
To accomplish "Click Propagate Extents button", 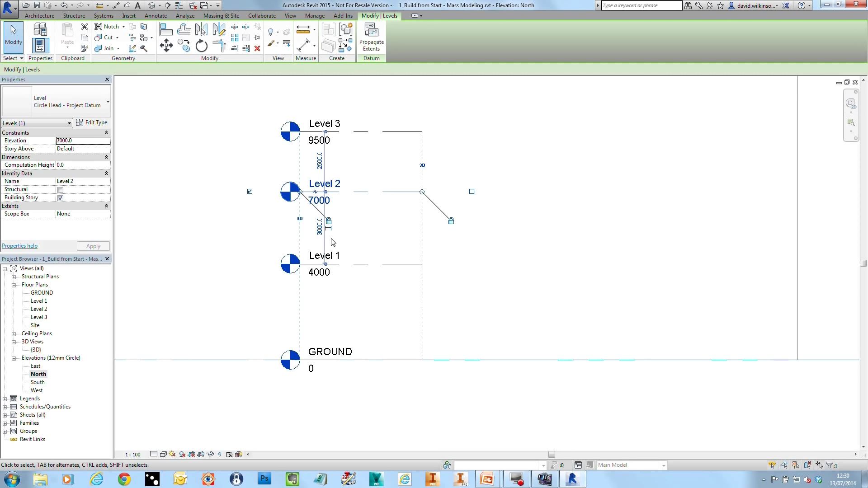I will pyautogui.click(x=372, y=38).
